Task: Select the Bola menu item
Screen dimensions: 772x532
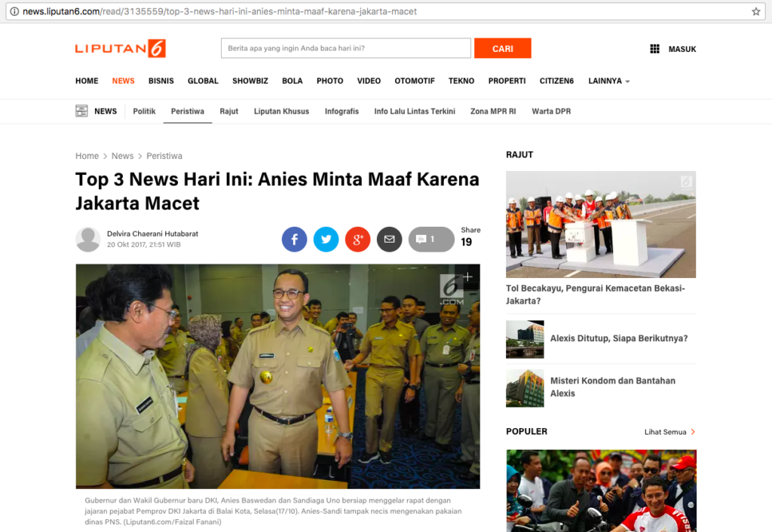Action: (x=293, y=81)
